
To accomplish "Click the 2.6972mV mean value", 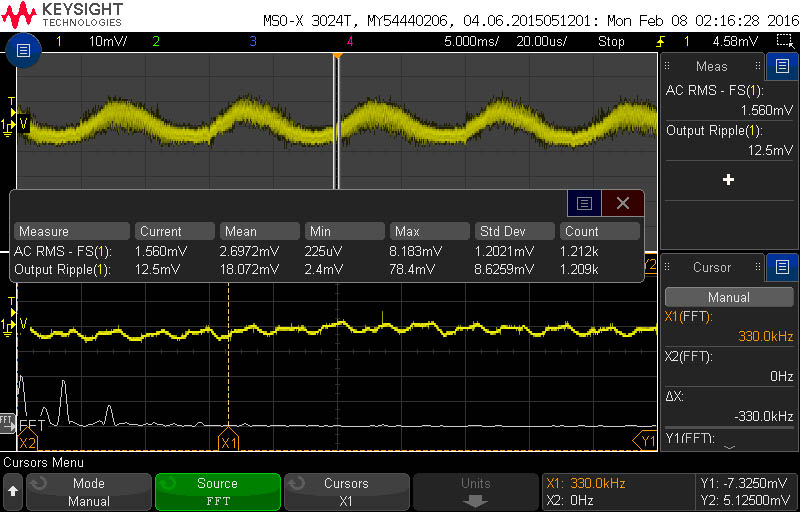I will pos(249,251).
